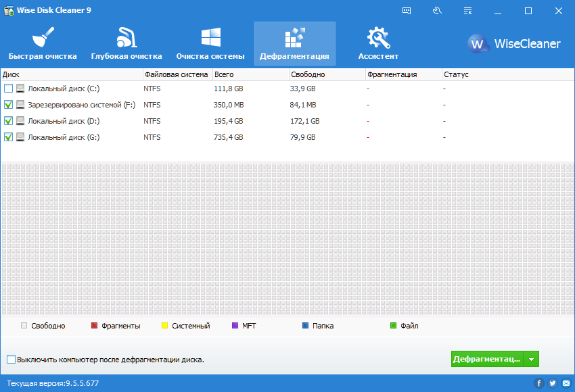Click the version text 9.5.5.677
This screenshot has height=392, width=575.
pyautogui.click(x=82, y=383)
